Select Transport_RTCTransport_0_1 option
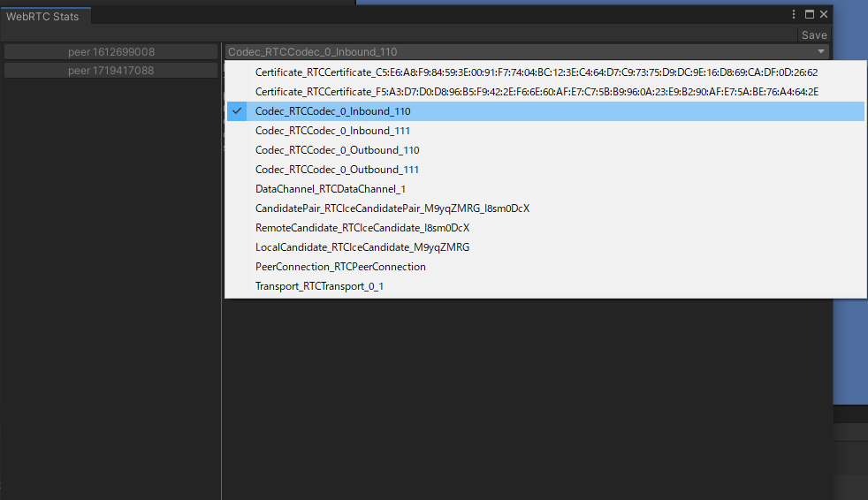 tap(319, 286)
